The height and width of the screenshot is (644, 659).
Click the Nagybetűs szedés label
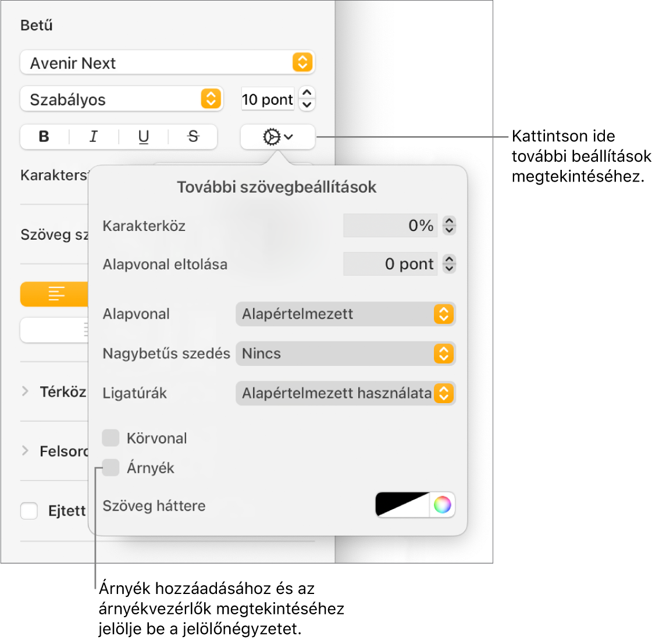click(166, 354)
